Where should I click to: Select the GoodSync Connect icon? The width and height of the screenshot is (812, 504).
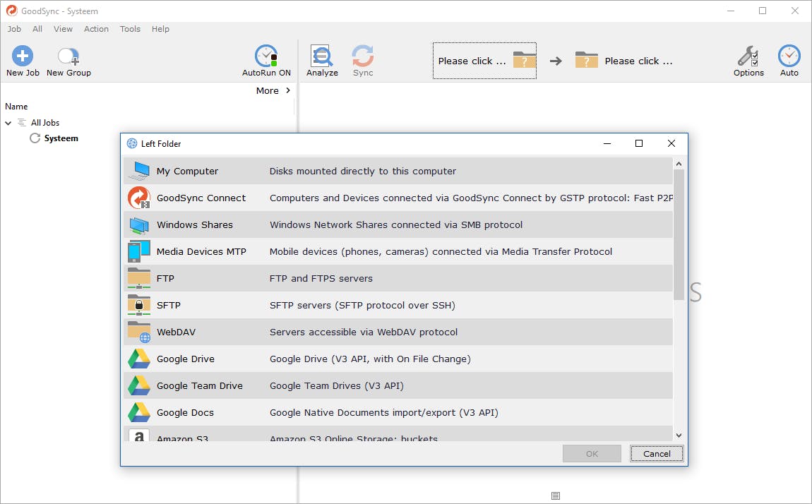point(139,198)
